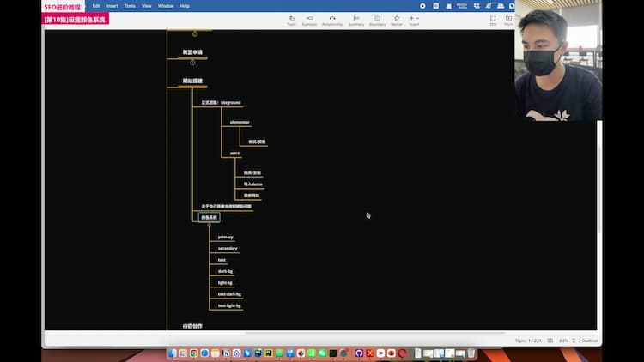Enter ZEN mode from toolbar

(x=493, y=19)
